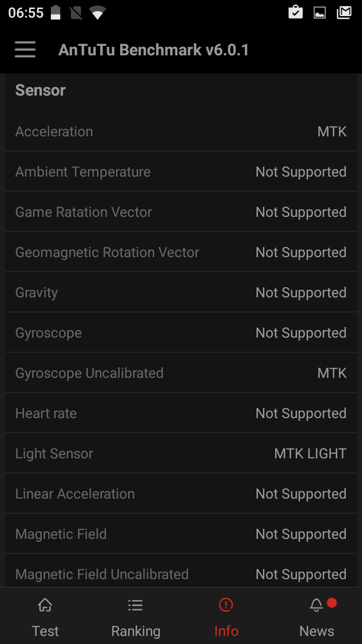Tap the briefcase notification icon
Screen dimensions: 362x644
[x=296, y=13]
